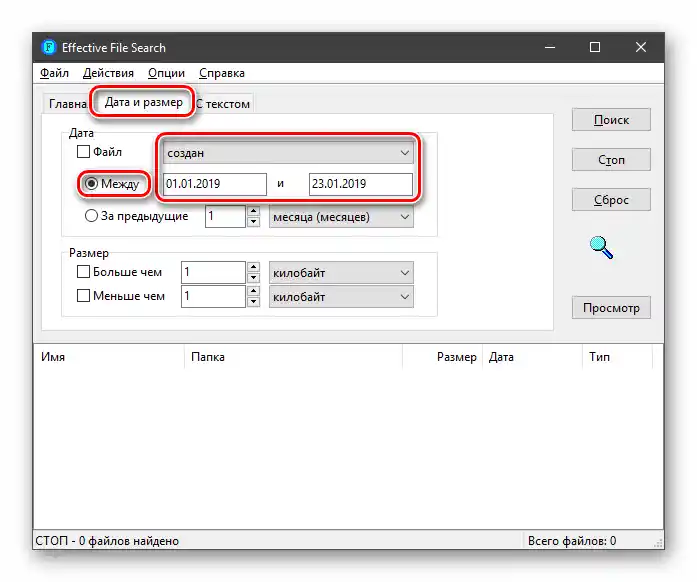Click the Стоп button

pyautogui.click(x=611, y=160)
